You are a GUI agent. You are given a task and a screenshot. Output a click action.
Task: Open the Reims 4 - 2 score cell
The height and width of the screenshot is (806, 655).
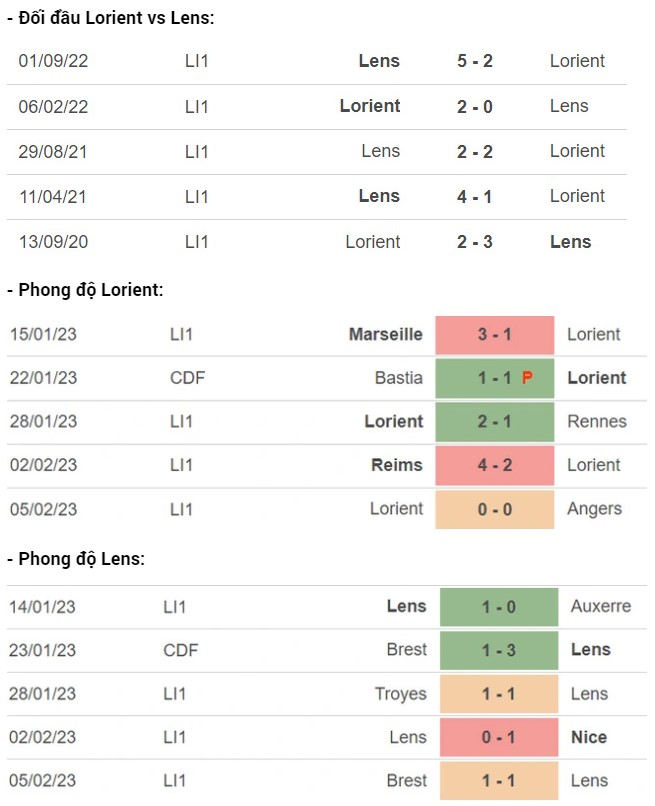click(x=495, y=465)
